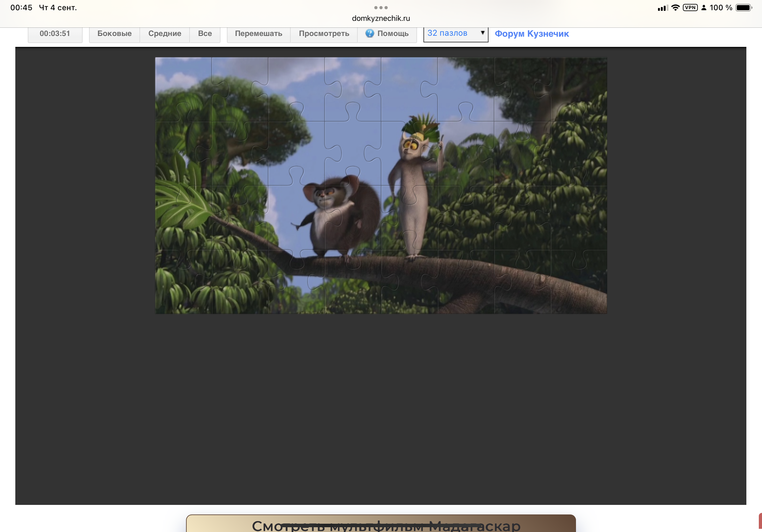Open the 32 пазлов dropdown

pos(456,34)
